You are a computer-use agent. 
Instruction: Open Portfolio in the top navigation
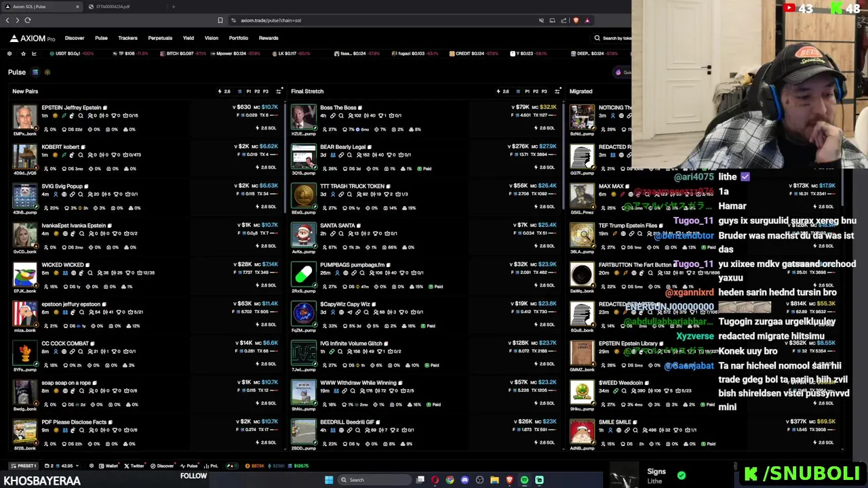(x=239, y=38)
